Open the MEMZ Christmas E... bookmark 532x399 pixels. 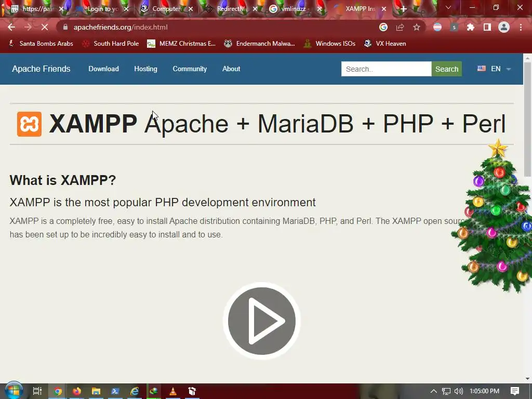[x=181, y=44]
